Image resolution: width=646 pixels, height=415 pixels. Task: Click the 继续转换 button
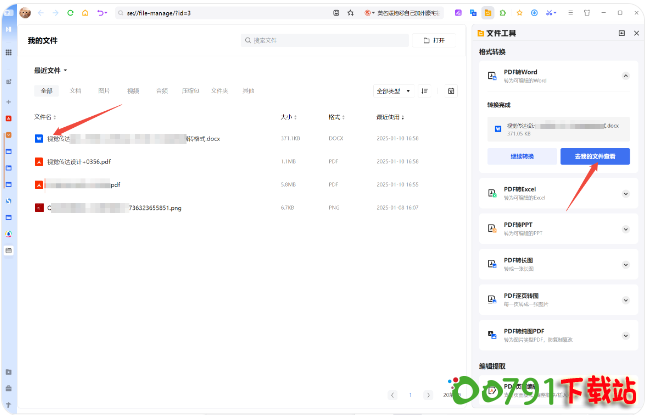coord(521,156)
